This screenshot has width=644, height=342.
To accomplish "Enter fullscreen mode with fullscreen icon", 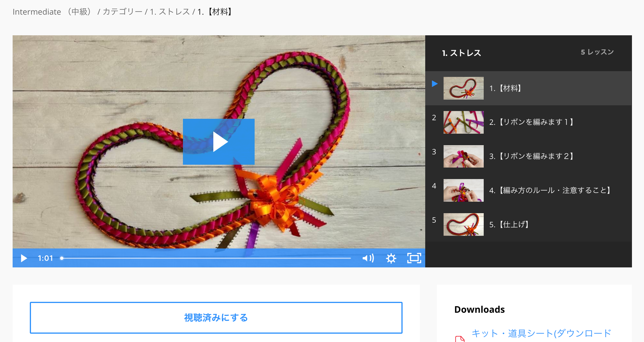I will click(414, 258).
